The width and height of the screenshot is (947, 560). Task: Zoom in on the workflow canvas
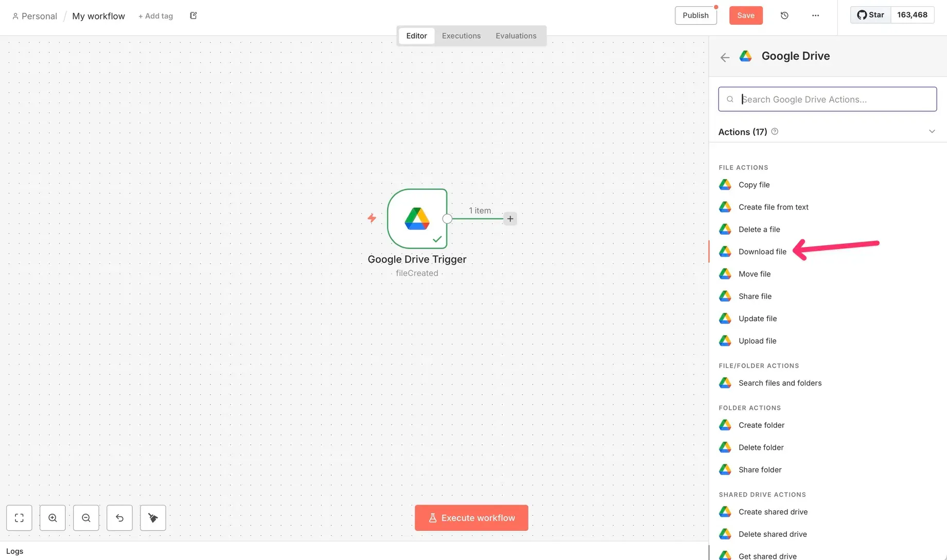coord(52,518)
